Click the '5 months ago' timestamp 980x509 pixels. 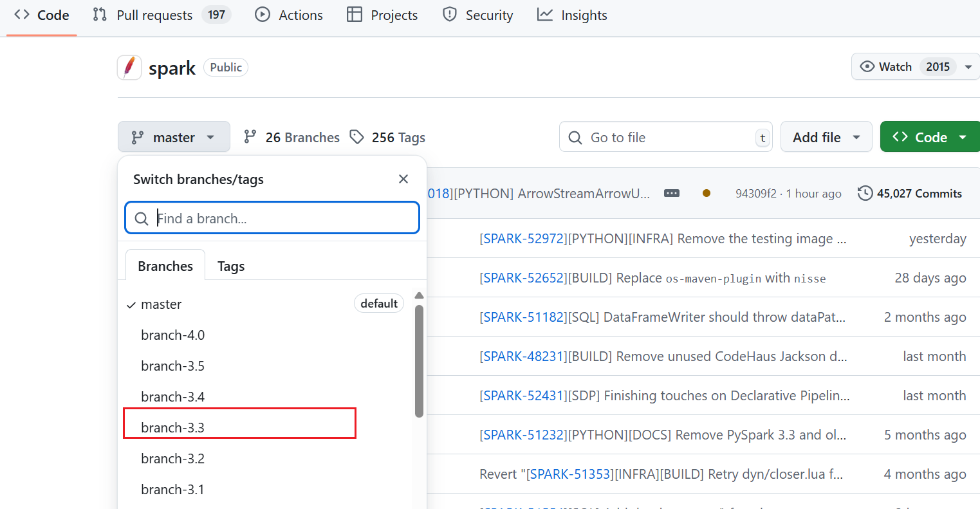[x=925, y=435]
